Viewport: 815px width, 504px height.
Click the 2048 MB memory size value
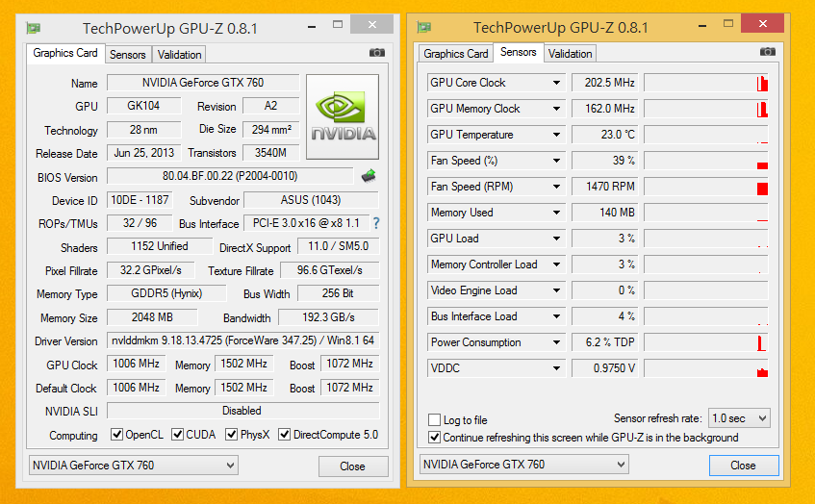pos(152,317)
